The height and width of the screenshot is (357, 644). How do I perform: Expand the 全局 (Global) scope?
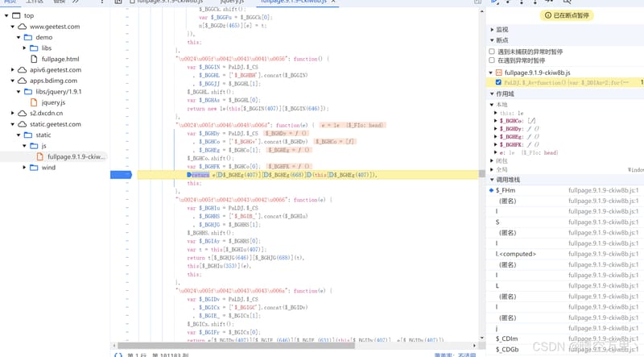[492, 169]
